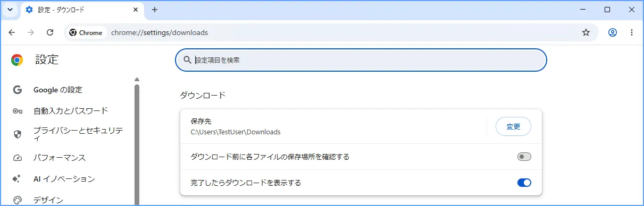This screenshot has width=644, height=206.
Task: Click the speedometer パフォーマンス icon
Action: pos(18,158)
